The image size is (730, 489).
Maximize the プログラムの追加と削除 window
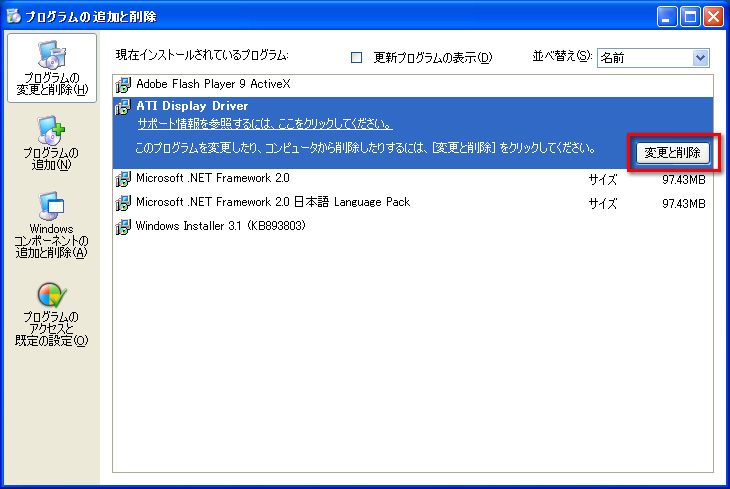click(x=690, y=17)
